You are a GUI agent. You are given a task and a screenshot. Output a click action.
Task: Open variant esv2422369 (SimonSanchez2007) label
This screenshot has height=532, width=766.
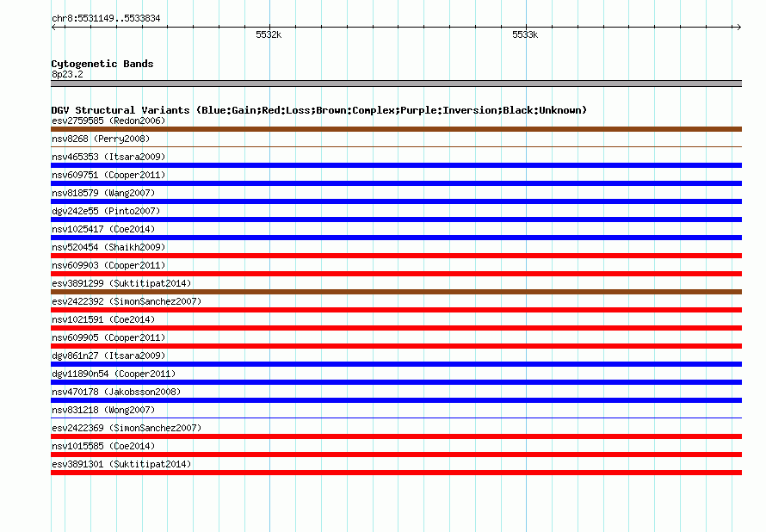pyautogui.click(x=127, y=428)
